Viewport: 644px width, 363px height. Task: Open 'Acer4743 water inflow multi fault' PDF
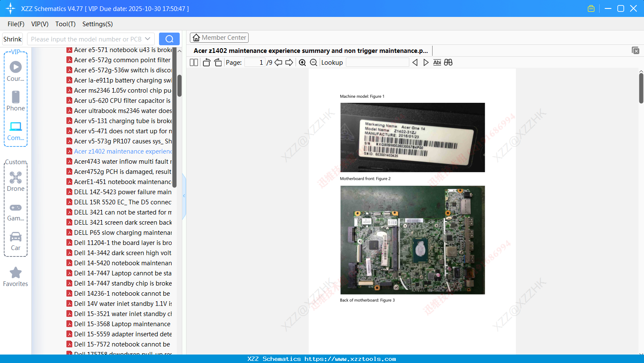coord(119,162)
